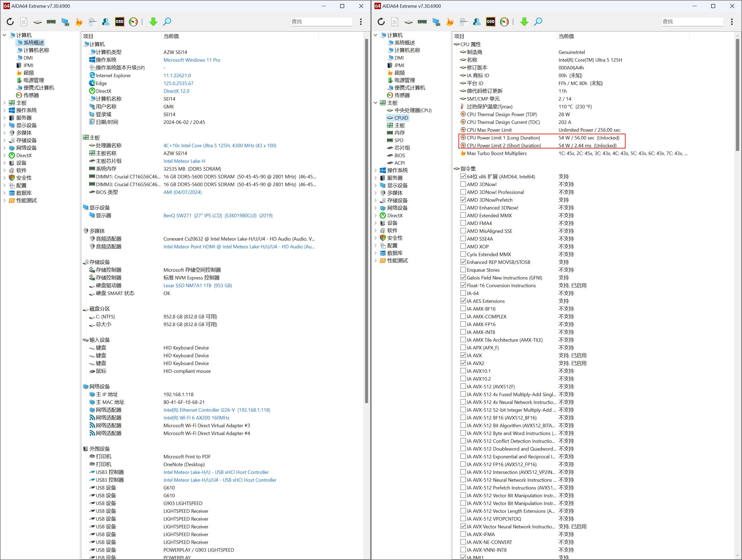This screenshot has height=560, width=742.
Task: Toggle the AMD 3DNow! checkbox
Action: 463,184
